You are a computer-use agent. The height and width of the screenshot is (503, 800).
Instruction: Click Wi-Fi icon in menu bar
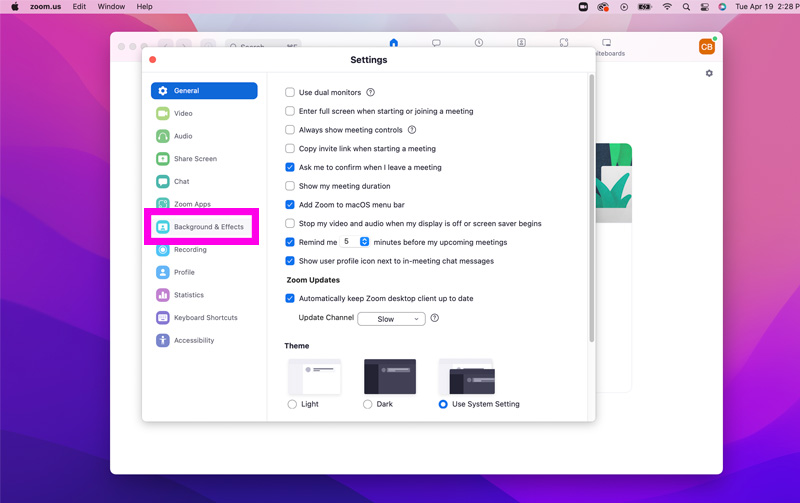(x=667, y=7)
